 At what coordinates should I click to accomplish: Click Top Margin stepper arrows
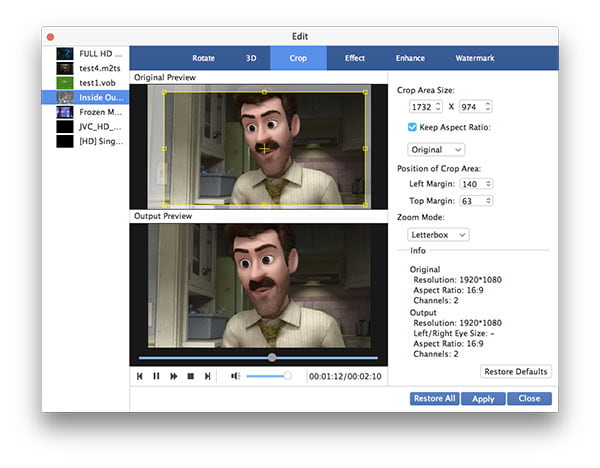click(x=488, y=201)
